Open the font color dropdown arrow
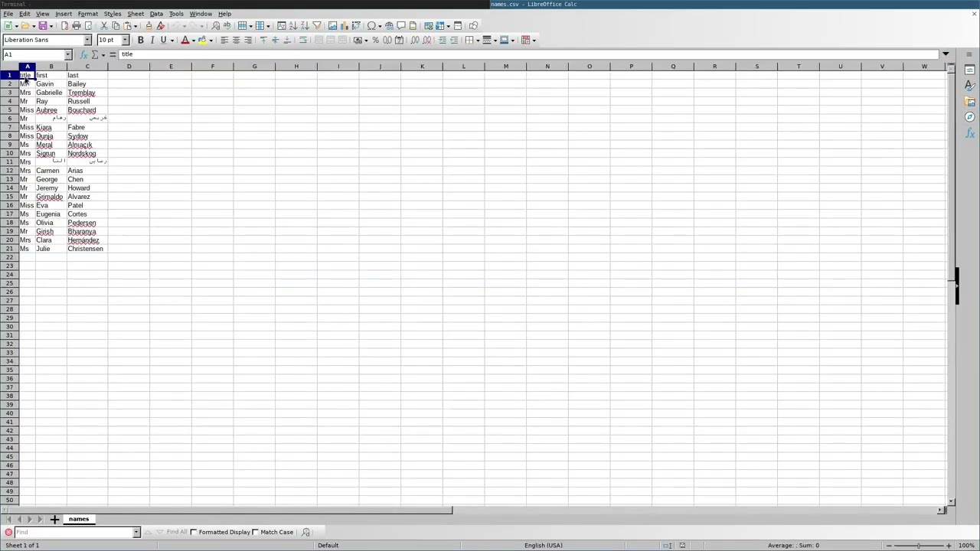The image size is (980, 551). click(x=193, y=40)
